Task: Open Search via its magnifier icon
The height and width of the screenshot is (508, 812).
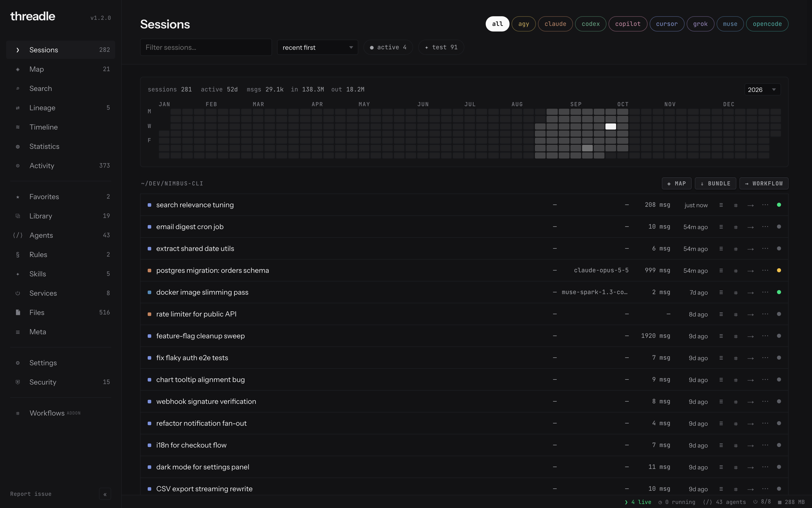Action: coord(18,89)
